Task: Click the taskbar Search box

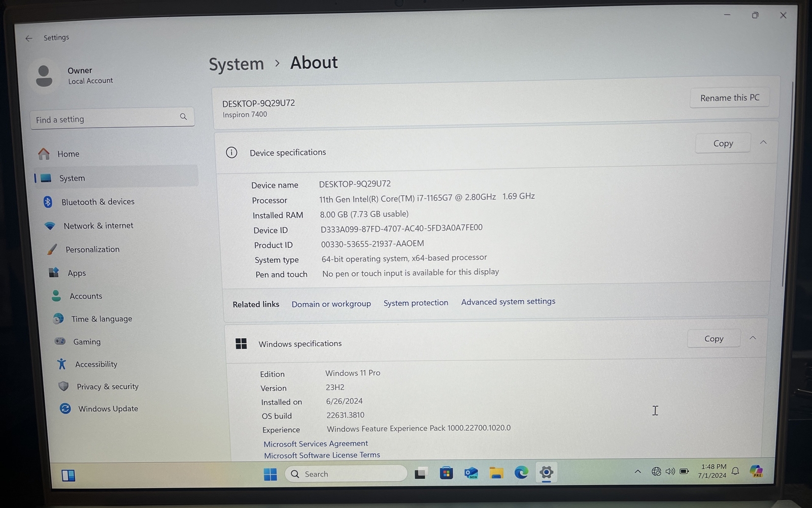Action: 346,474
